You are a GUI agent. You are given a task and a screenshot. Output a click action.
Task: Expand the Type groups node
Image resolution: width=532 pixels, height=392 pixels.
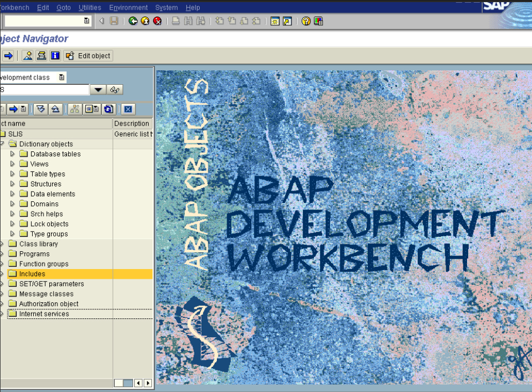click(12, 234)
